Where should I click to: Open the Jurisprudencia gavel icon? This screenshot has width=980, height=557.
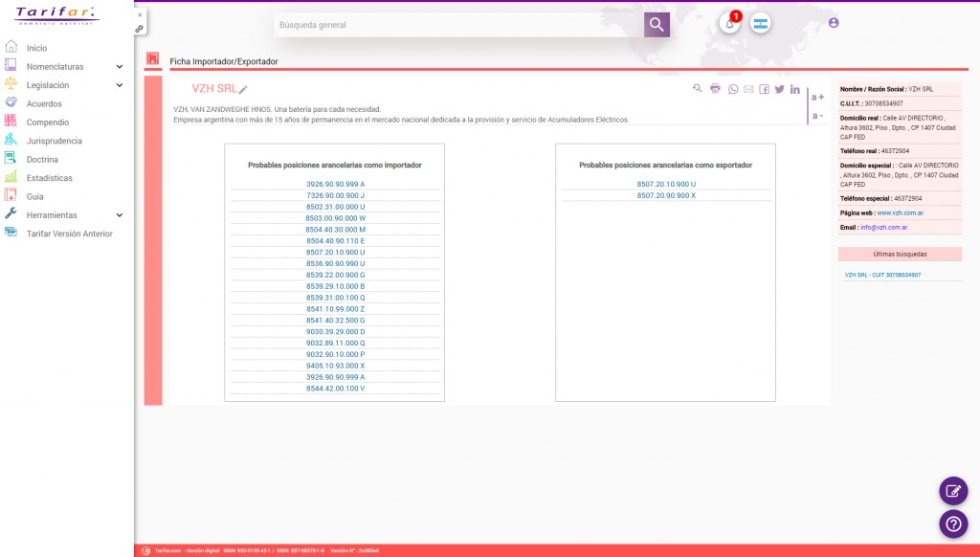(x=11, y=140)
